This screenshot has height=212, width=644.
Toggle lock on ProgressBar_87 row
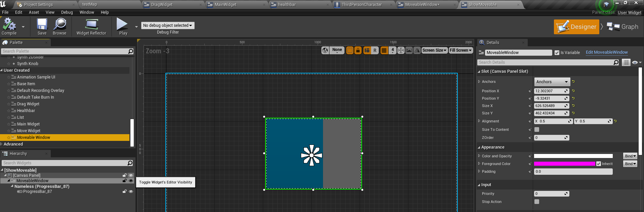(x=125, y=192)
